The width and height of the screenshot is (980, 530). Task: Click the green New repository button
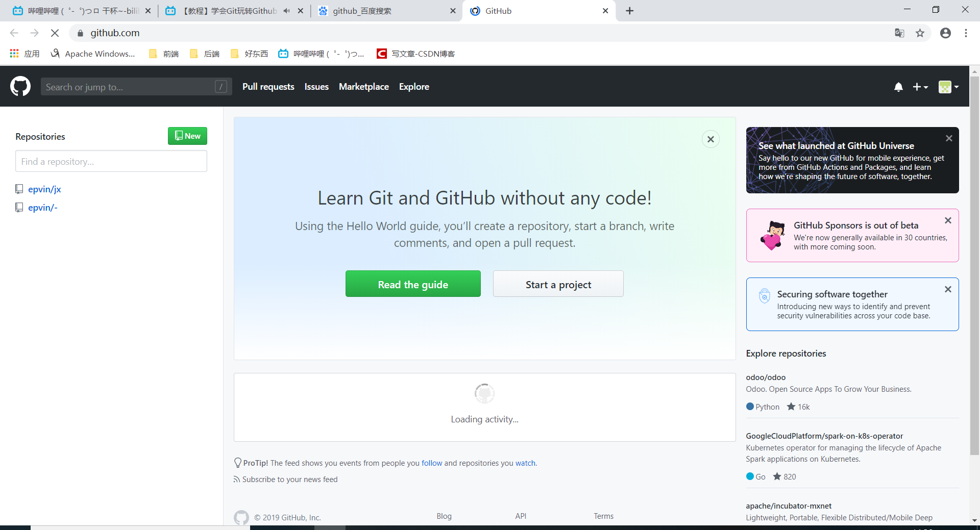187,136
